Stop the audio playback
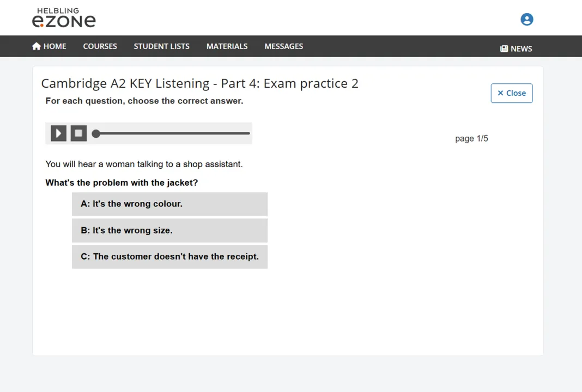Image resolution: width=582 pixels, height=392 pixels. coord(78,133)
